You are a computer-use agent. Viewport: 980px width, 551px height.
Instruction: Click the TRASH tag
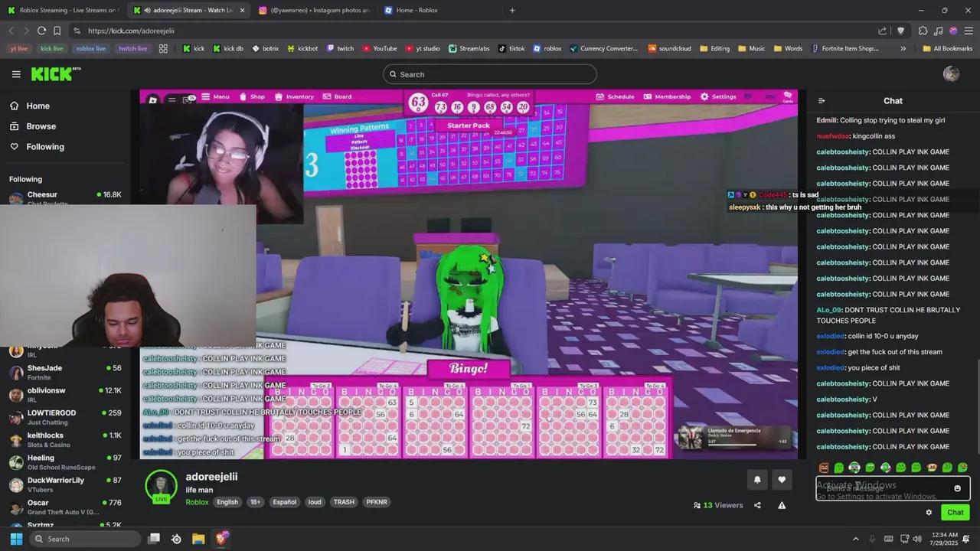[344, 502]
